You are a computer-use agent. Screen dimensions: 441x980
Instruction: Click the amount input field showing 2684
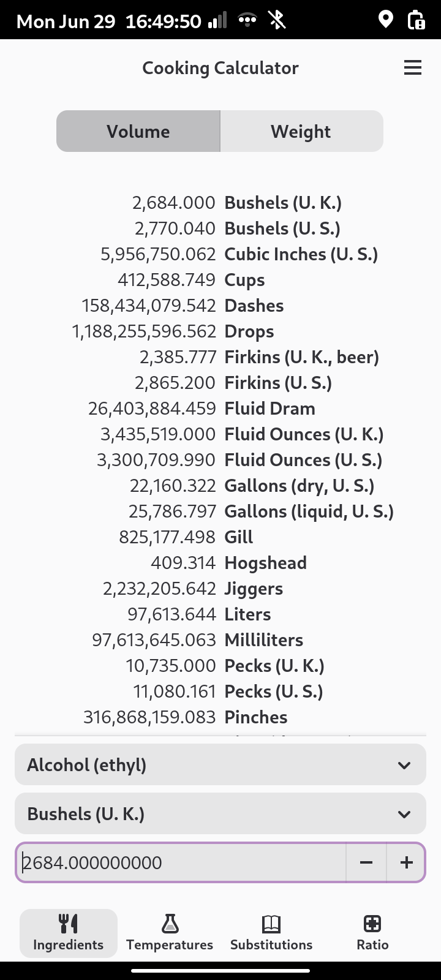(x=181, y=862)
